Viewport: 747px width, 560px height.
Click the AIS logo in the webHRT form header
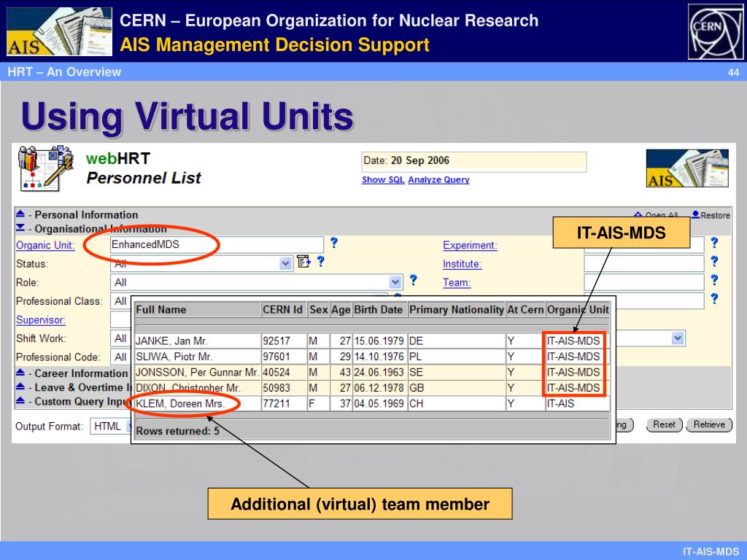tap(687, 168)
